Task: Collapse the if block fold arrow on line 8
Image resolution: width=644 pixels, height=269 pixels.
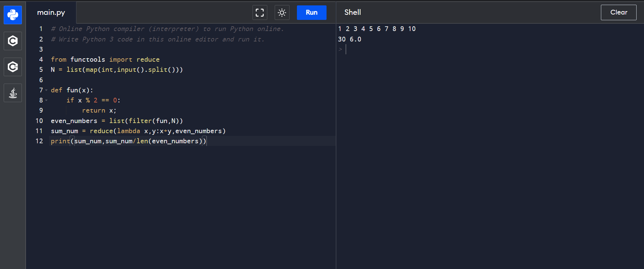Action: [46, 100]
